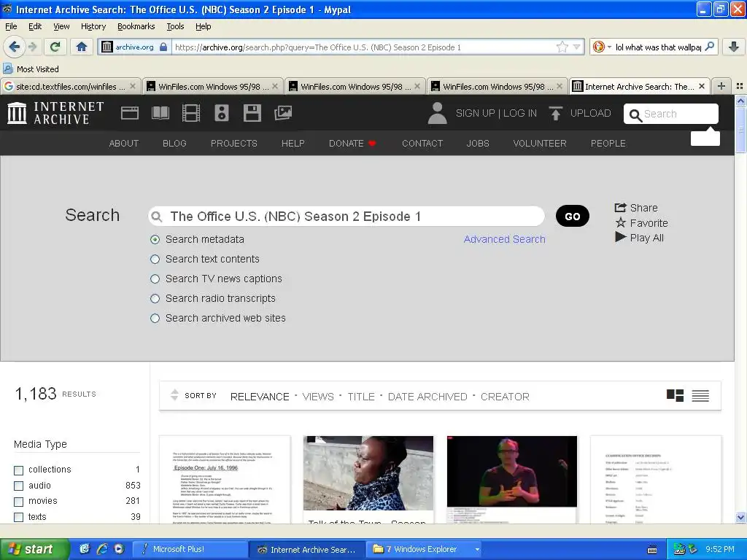747x560 pixels.
Task: Open the downloads arrow icon
Action: pos(734,47)
